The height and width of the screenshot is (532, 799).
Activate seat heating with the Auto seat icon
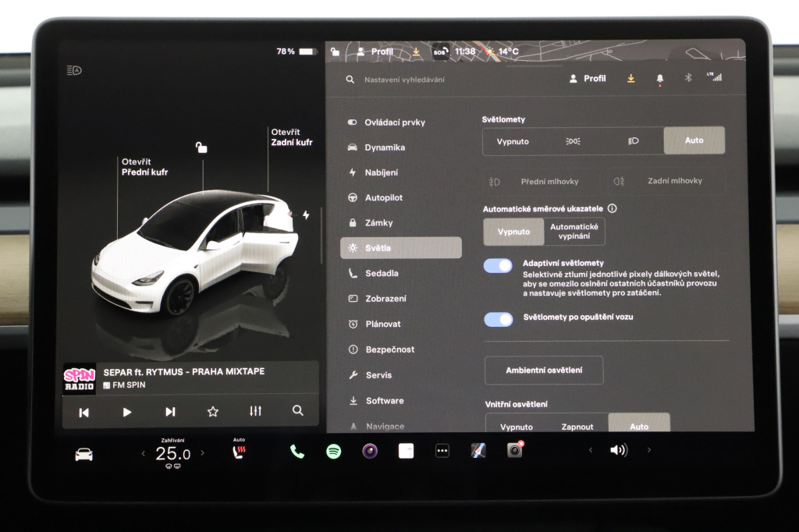pyautogui.click(x=238, y=450)
